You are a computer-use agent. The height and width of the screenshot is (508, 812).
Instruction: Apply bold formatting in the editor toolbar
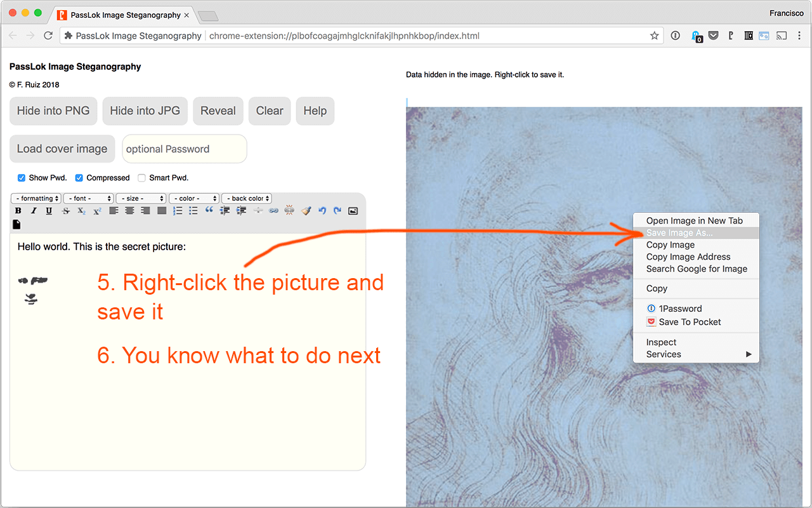click(18, 211)
